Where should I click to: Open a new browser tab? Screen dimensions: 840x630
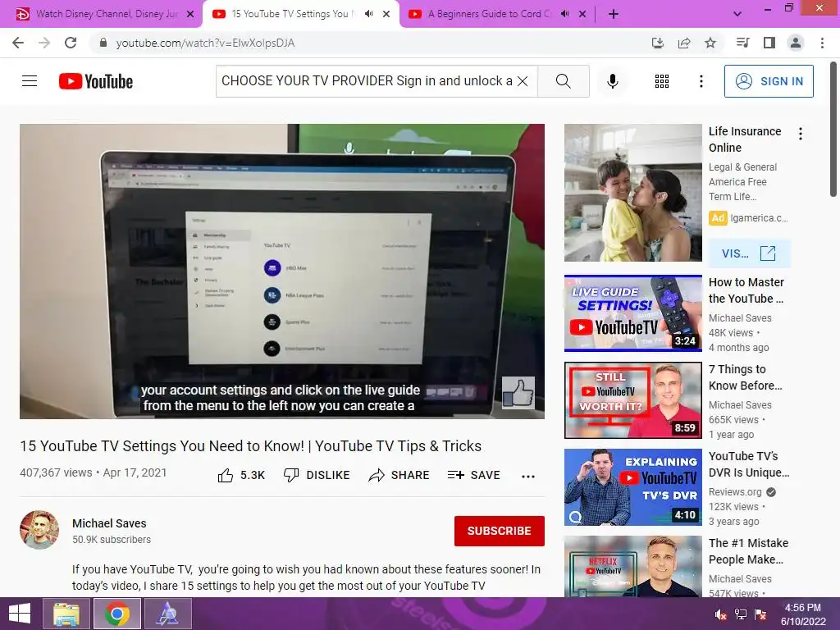pyautogui.click(x=614, y=14)
